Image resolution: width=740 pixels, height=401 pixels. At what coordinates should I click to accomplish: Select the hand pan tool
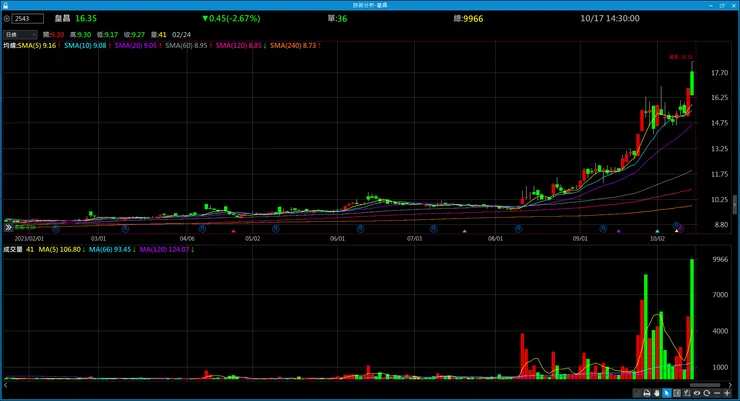point(656,393)
